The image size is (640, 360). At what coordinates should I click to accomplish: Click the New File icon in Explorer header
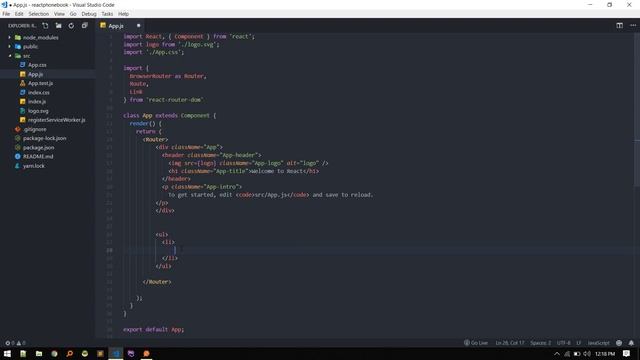pyautogui.click(x=45, y=25)
